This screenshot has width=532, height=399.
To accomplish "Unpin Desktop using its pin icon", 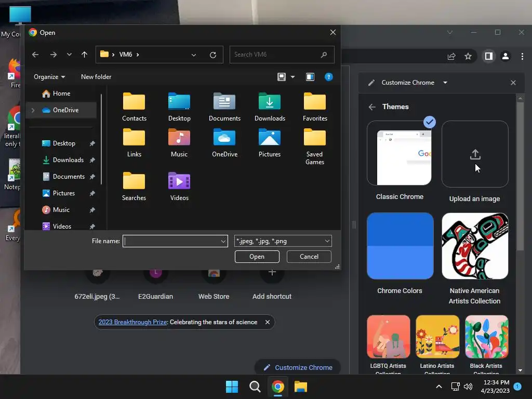I will (x=92, y=143).
